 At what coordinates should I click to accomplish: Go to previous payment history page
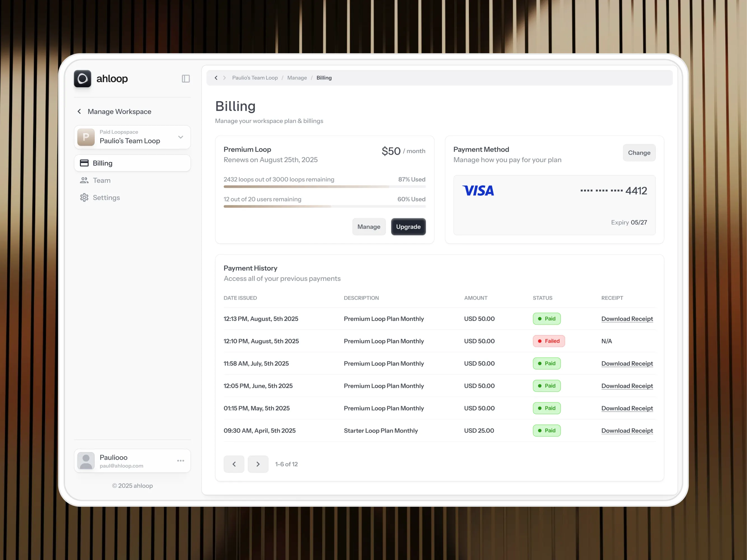coord(234,464)
